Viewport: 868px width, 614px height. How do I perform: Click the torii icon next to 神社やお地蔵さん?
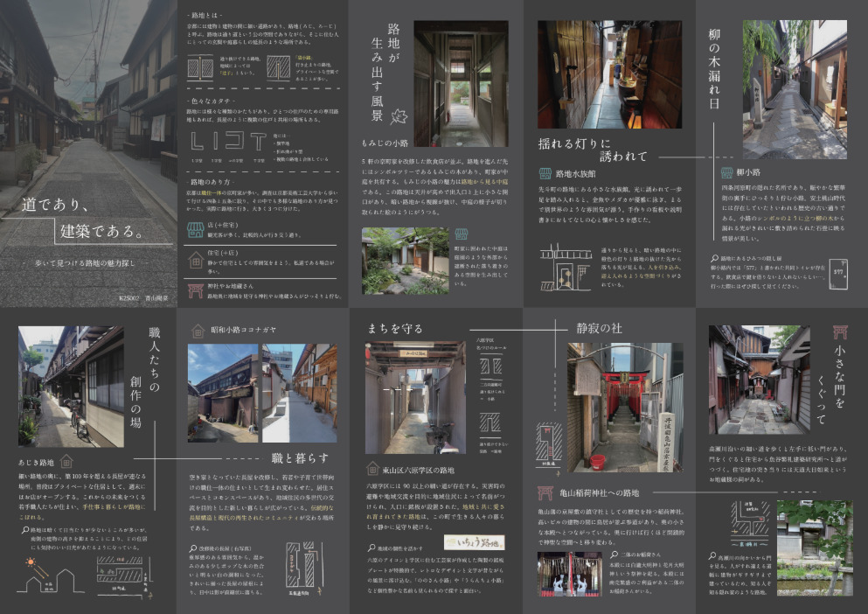point(196,291)
